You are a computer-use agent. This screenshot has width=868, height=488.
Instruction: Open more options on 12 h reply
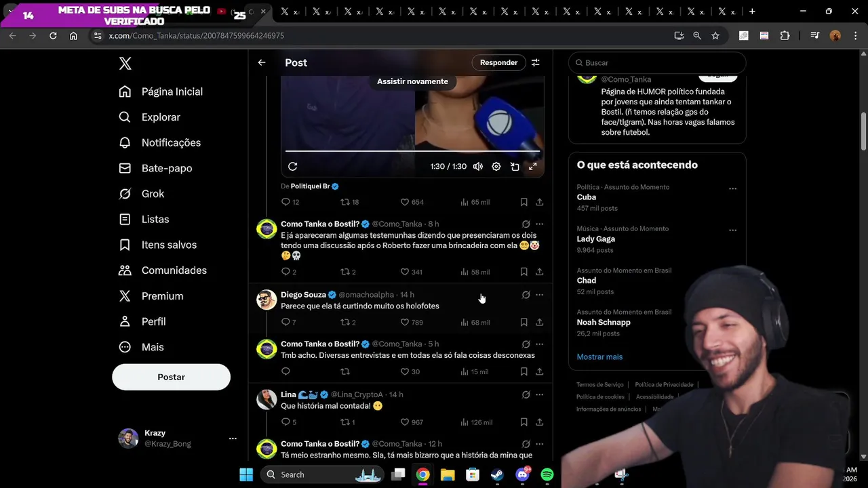pos(539,444)
